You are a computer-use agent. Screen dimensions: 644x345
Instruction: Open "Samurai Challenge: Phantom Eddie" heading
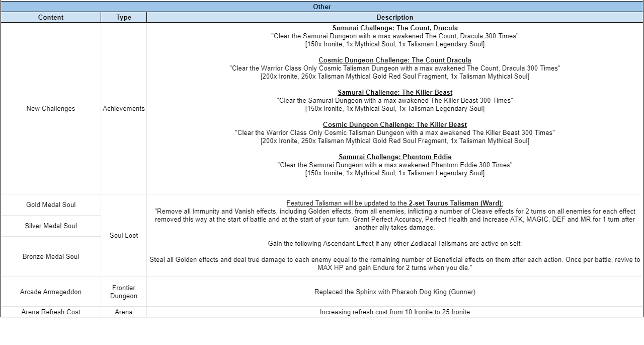[x=394, y=157]
